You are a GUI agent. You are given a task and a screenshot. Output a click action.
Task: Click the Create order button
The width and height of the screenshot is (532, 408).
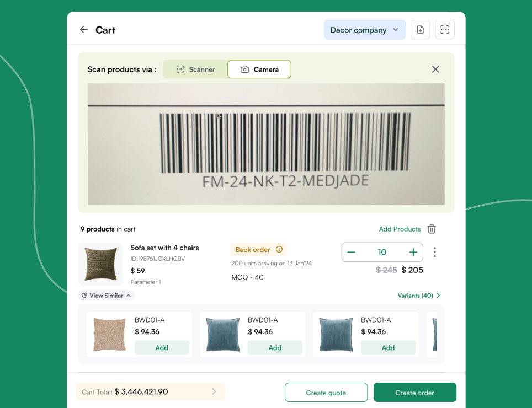[414, 392]
